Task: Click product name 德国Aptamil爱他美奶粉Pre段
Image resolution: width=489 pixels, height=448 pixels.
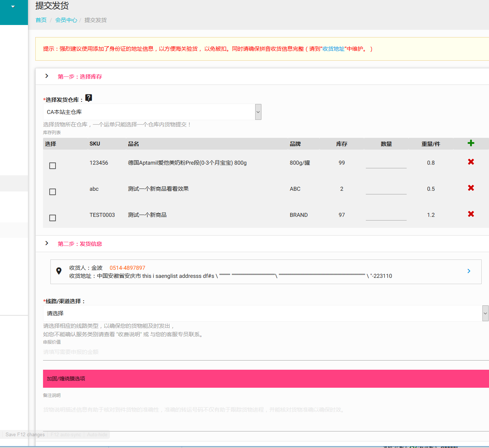Action: (x=187, y=163)
